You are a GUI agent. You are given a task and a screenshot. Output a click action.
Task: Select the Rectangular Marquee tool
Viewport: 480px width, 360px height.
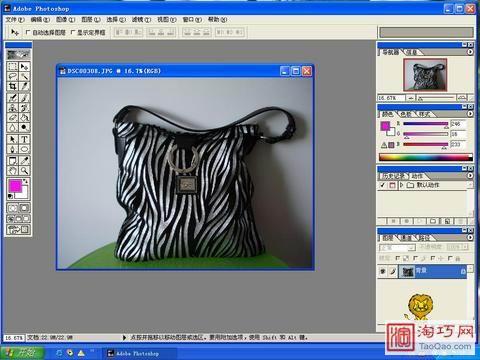(13, 67)
